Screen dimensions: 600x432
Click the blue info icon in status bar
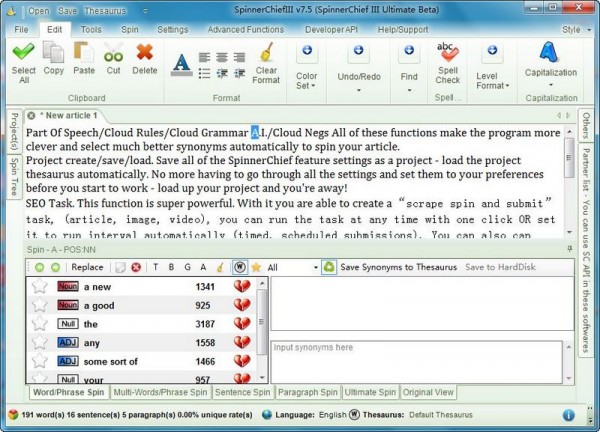569,415
